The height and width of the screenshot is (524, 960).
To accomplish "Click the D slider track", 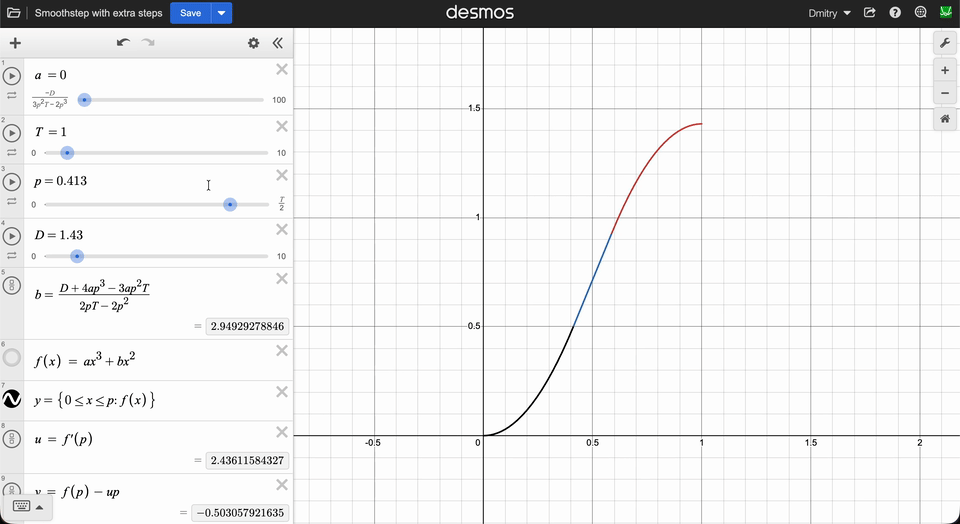I will tap(156, 256).
